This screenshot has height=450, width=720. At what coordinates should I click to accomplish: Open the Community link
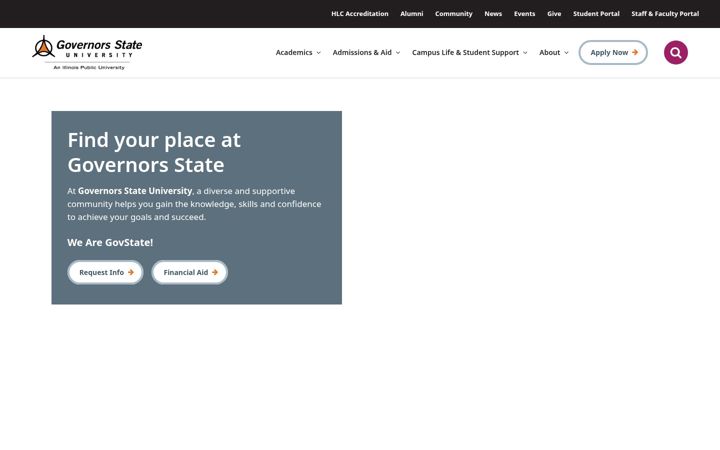[454, 14]
